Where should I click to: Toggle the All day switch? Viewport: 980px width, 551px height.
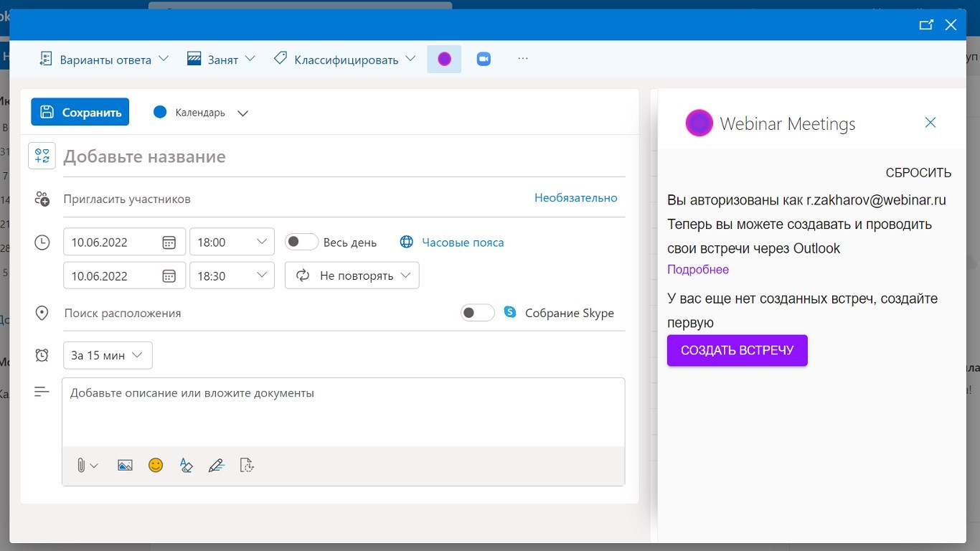pos(301,242)
